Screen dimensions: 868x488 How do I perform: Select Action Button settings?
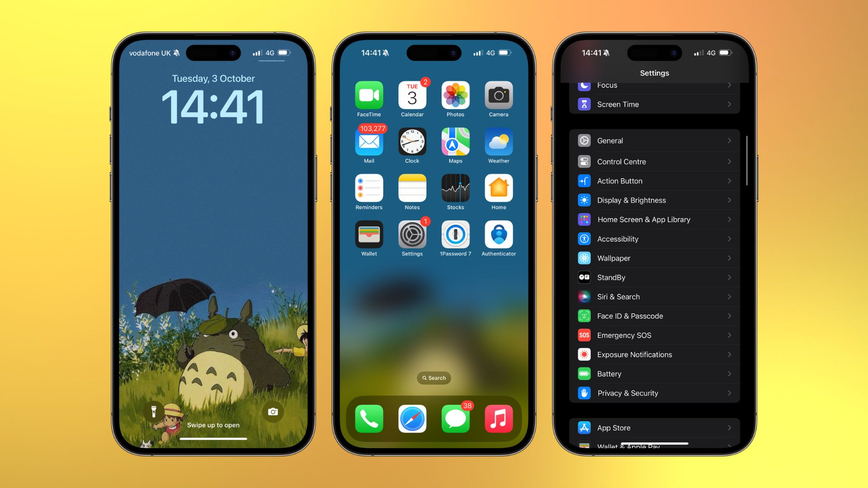click(x=655, y=181)
